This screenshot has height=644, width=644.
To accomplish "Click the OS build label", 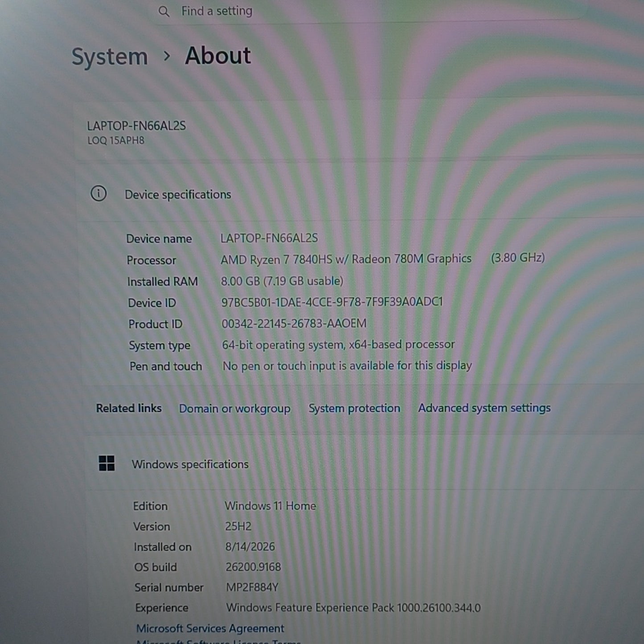I will pyautogui.click(x=156, y=567).
